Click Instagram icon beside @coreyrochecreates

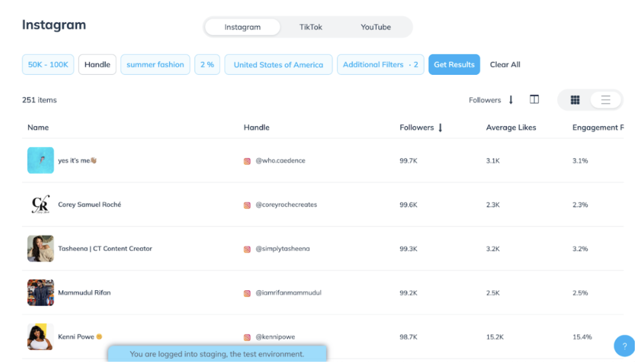pos(247,205)
